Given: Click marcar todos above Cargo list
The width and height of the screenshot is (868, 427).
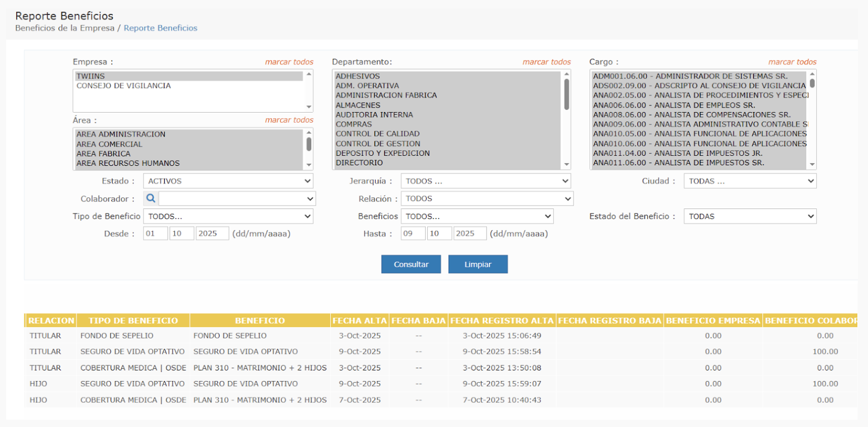Looking at the screenshot, I should [x=792, y=62].
